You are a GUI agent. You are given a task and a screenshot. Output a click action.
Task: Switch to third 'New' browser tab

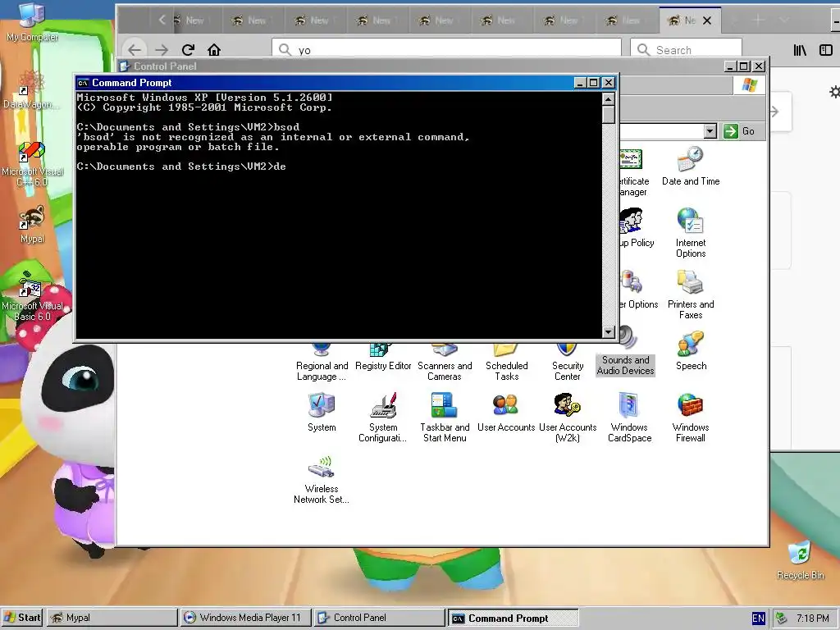pyautogui.click(x=314, y=21)
